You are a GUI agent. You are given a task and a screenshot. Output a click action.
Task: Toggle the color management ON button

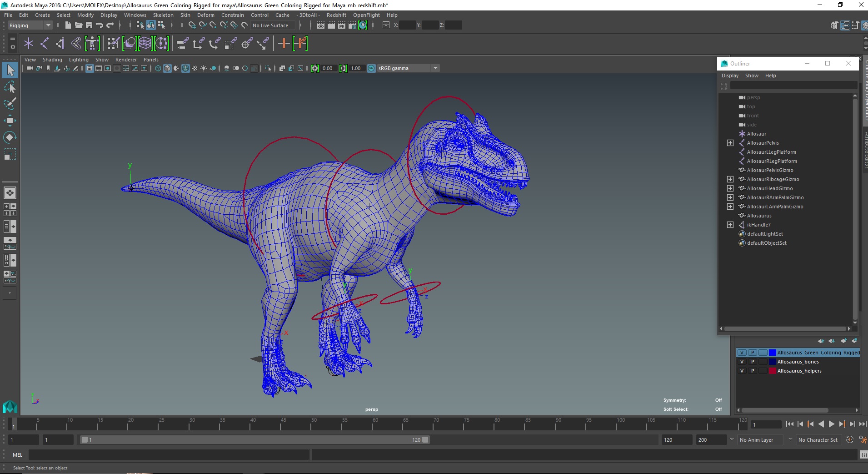coord(371,68)
